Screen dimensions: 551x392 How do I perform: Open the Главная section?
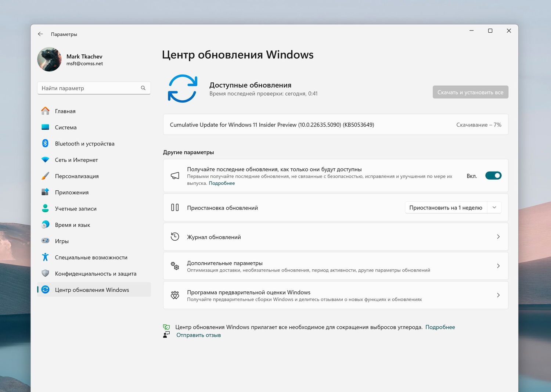(x=94, y=111)
